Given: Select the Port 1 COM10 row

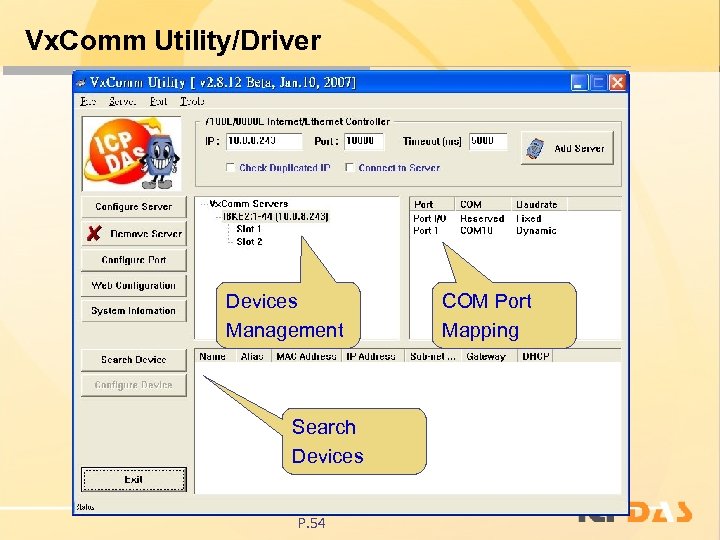Looking at the screenshot, I should 484,231.
